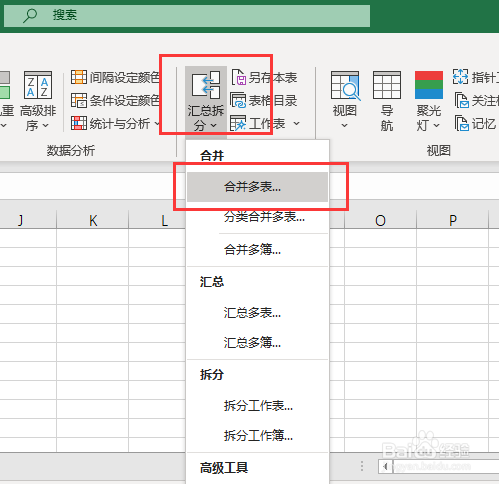Screen dimensions: 499x484
Task: Toggle the 聚光灯 spotlight icon
Action: 429,85
